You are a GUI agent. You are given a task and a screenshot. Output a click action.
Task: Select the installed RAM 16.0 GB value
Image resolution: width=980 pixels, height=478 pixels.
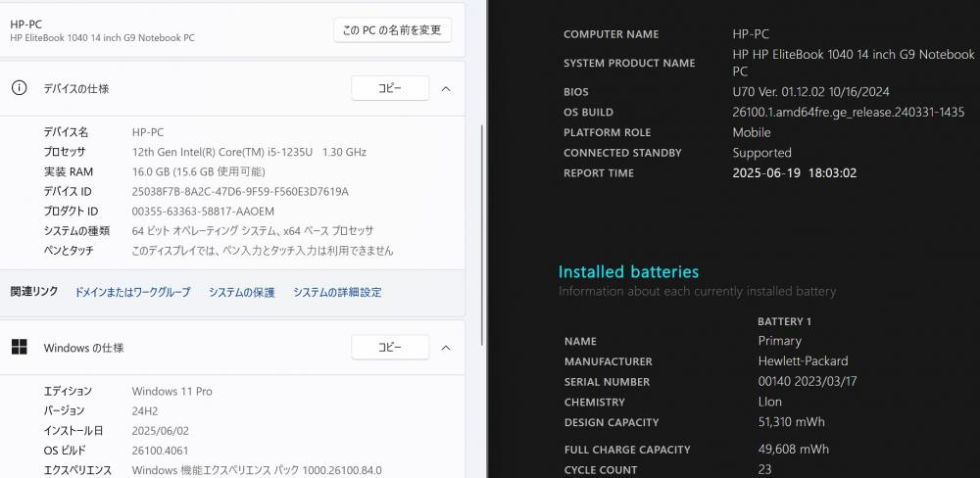tap(198, 171)
